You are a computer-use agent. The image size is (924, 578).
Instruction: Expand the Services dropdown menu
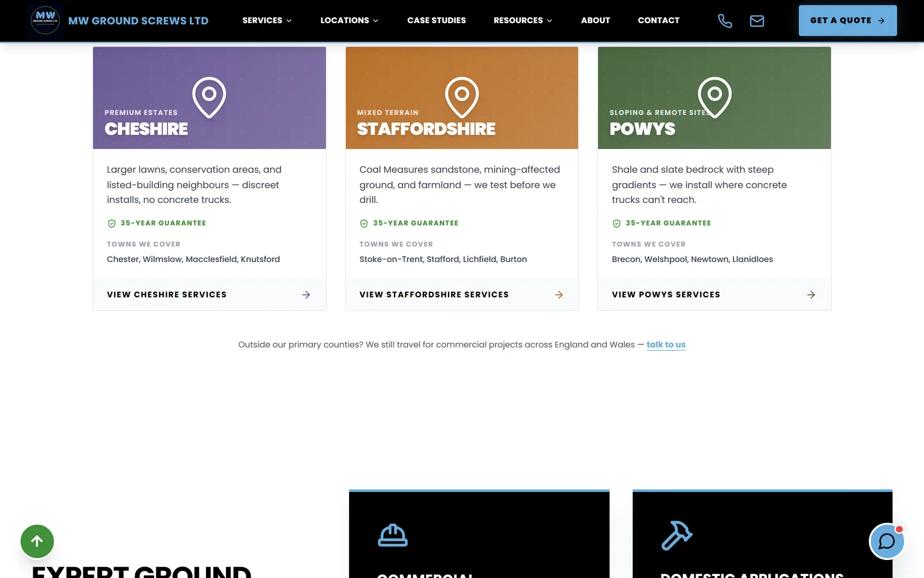click(267, 21)
